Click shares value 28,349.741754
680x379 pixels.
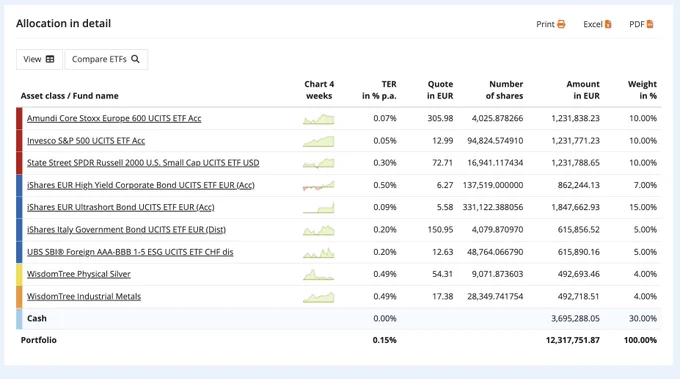pos(495,297)
